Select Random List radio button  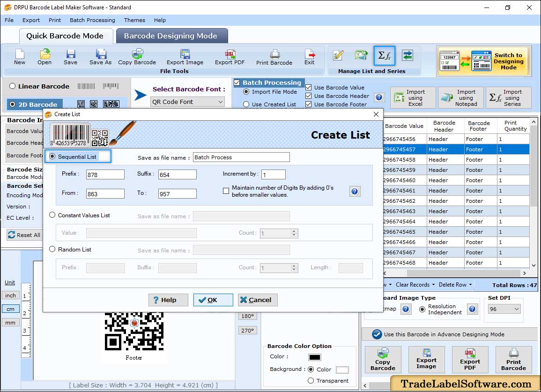[x=52, y=249]
